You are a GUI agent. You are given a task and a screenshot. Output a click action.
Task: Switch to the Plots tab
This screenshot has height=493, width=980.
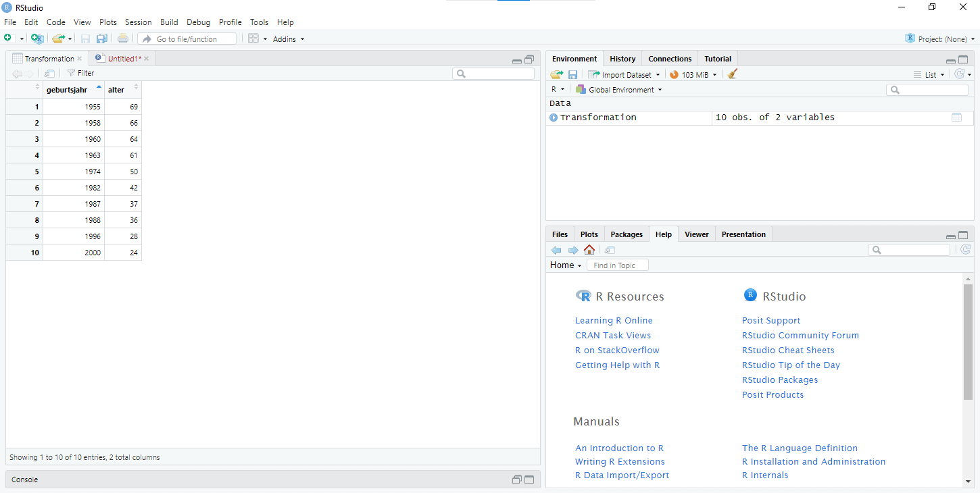[589, 234]
